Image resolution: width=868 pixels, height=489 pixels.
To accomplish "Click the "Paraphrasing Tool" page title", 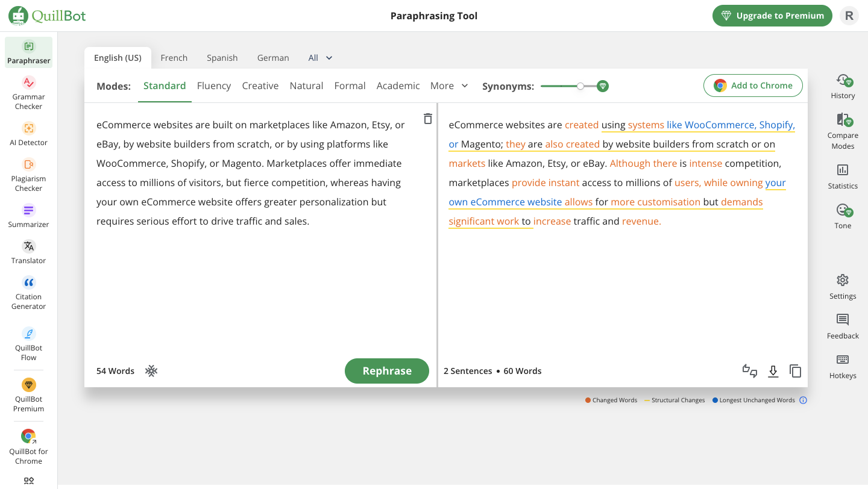I will 434,16.
